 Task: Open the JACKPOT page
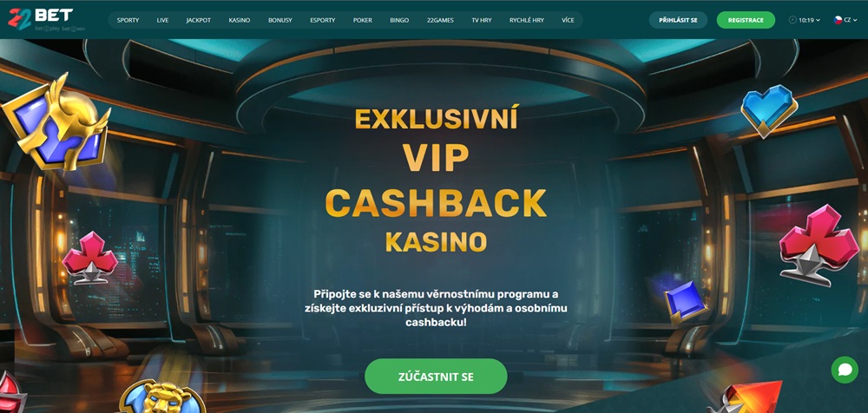tap(199, 20)
